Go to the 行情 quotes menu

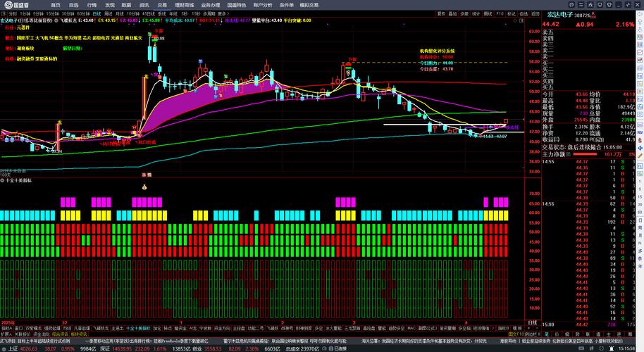pos(92,5)
